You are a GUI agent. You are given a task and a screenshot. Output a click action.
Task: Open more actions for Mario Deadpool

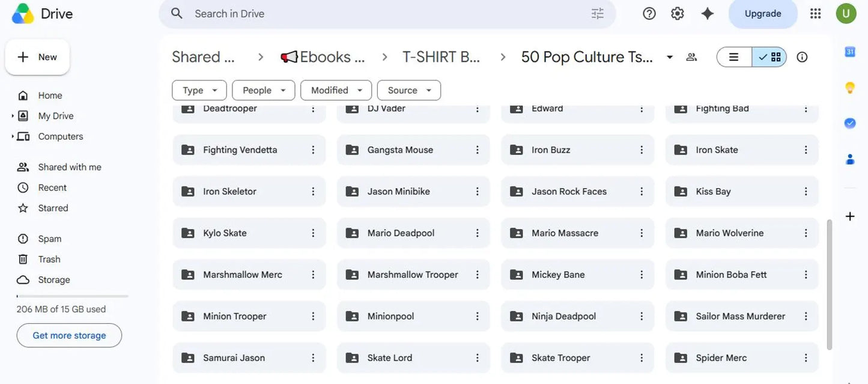[478, 233]
